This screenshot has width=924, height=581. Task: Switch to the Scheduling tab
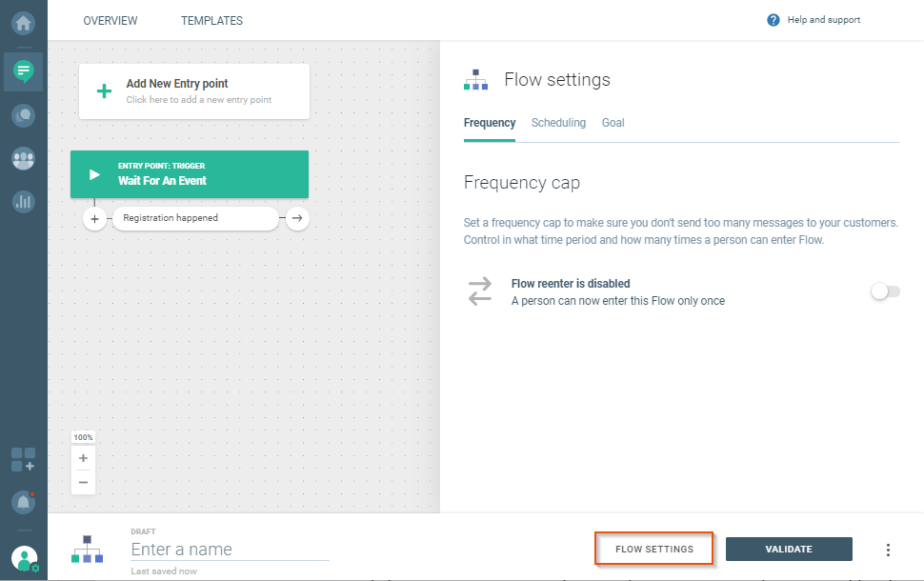pos(558,123)
